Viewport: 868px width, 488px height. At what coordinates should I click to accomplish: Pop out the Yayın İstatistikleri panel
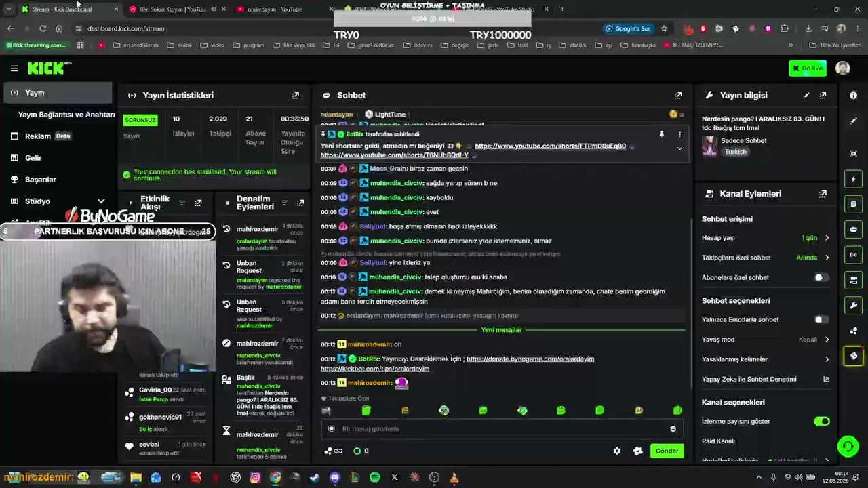pos(296,96)
